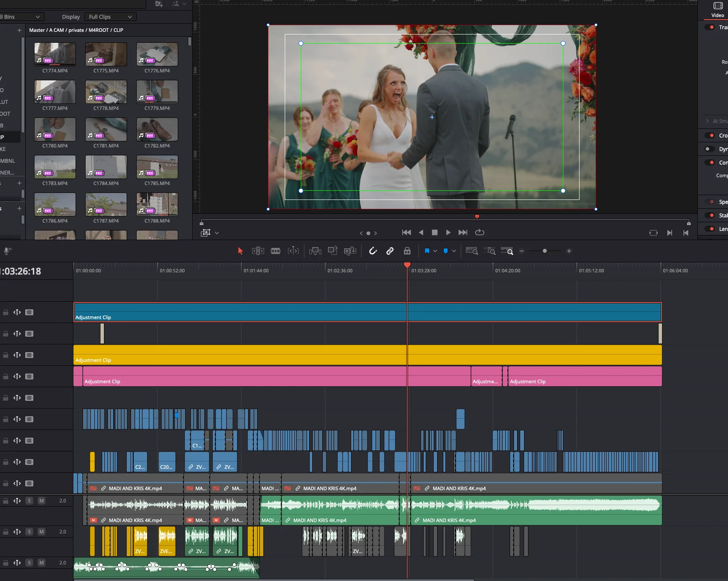Image resolution: width=728 pixels, height=581 pixels.
Task: Add a blue flag to clip
Action: [427, 251]
